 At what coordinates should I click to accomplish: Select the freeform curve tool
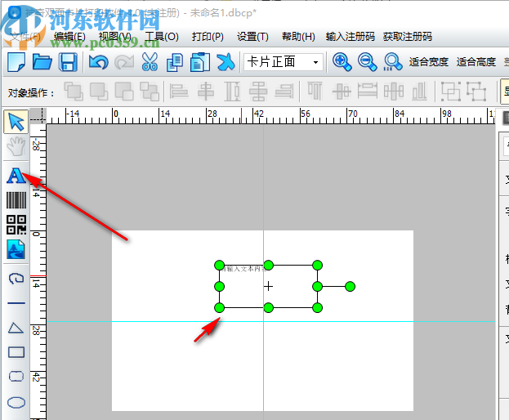coord(16,279)
